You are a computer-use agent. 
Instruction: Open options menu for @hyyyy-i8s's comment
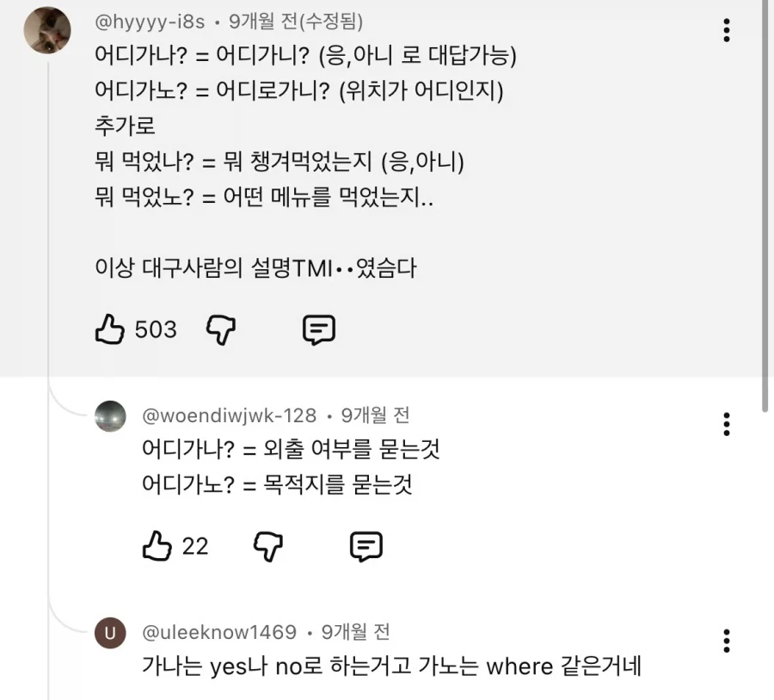coord(727,30)
